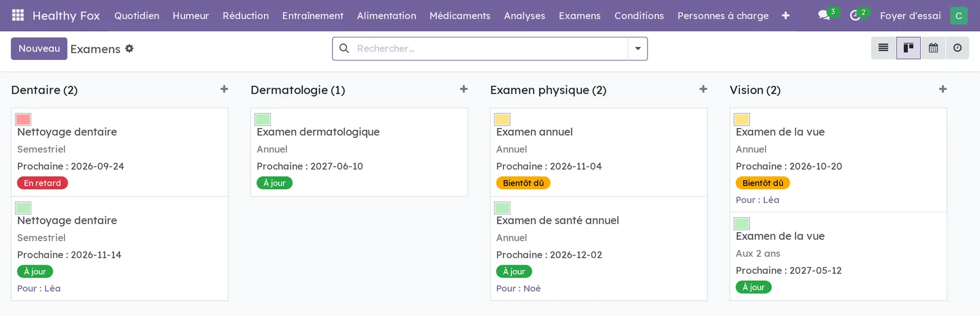Click the plus icon after Personnes à charge
This screenshot has width=980, height=316.
(786, 15)
